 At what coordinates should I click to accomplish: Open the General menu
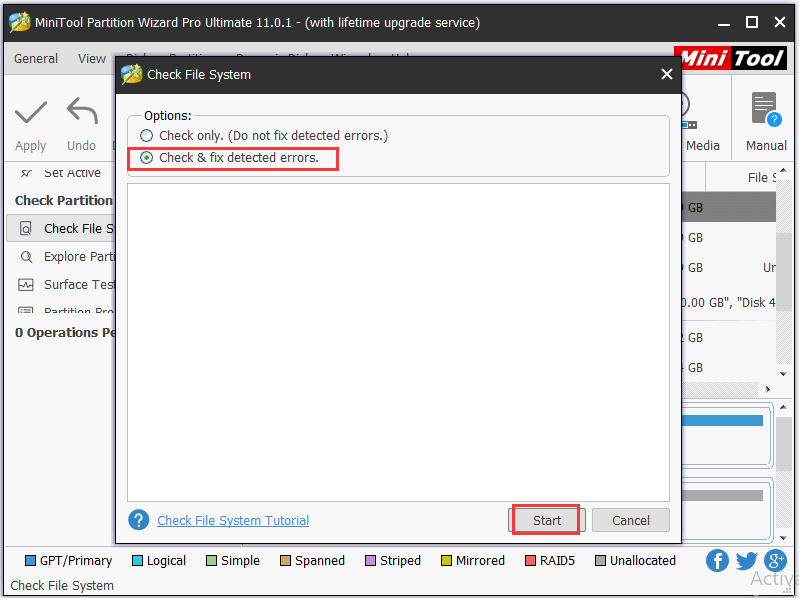36,59
